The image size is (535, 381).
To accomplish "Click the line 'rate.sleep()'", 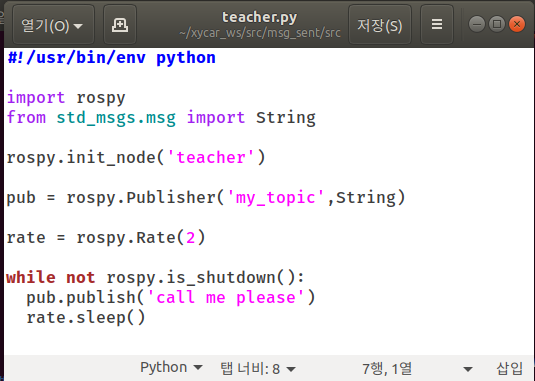I will [x=86, y=318].
